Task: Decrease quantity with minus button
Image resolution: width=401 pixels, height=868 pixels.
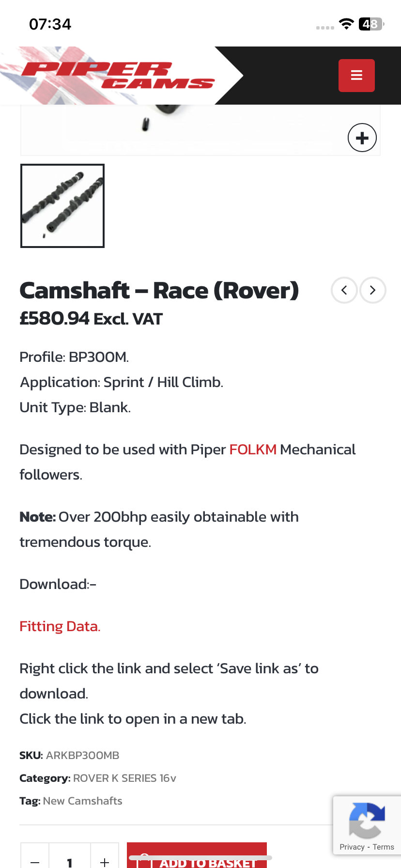Action: pos(35,861)
